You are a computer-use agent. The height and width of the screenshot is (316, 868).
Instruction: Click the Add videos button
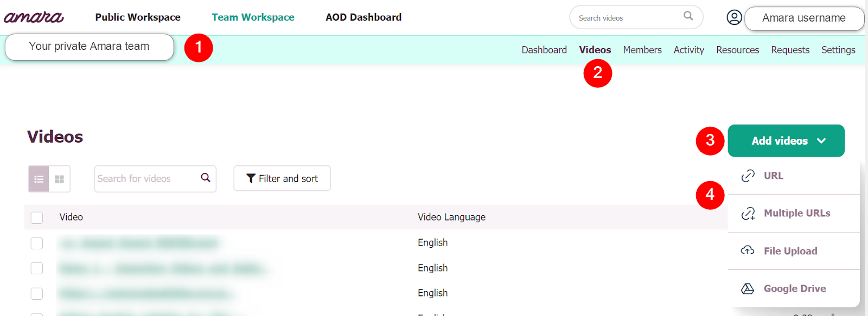tap(786, 141)
